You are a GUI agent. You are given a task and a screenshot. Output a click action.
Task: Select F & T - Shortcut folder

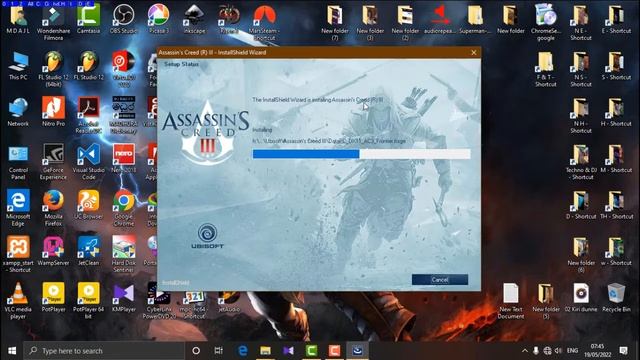coord(546,69)
